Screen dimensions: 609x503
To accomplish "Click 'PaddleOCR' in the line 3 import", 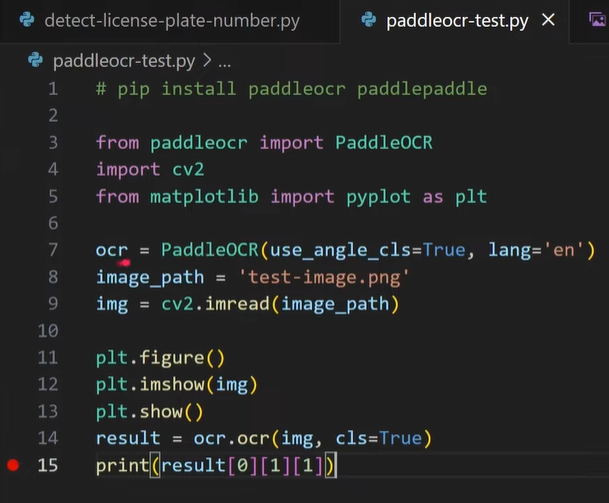I will [x=384, y=143].
